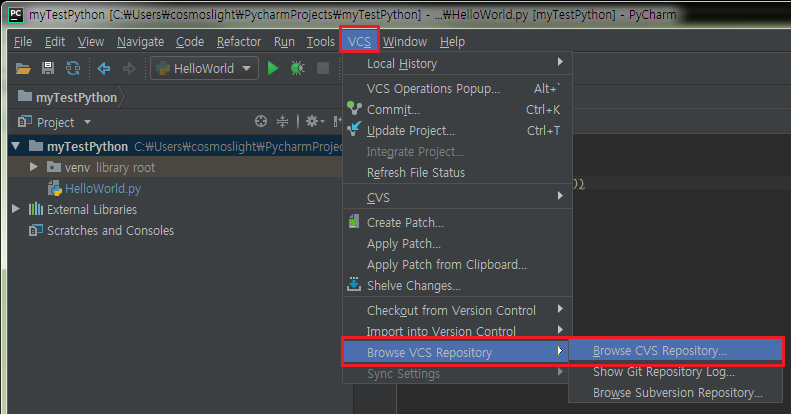The height and width of the screenshot is (414, 791).
Task: Open the Help menu
Action: (x=452, y=42)
